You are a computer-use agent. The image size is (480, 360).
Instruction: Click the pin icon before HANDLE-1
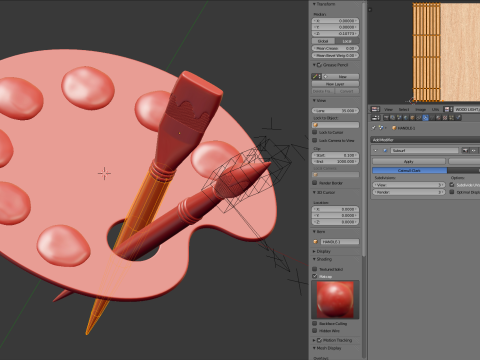pos(374,128)
